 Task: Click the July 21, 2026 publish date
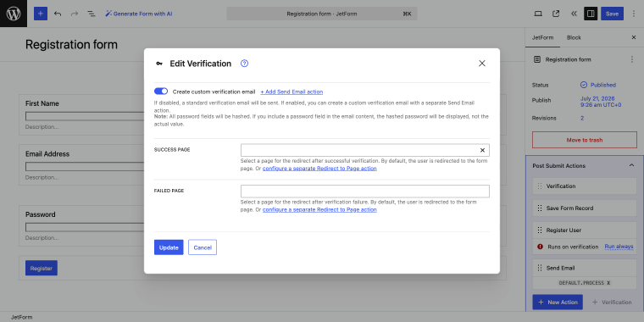(x=601, y=102)
